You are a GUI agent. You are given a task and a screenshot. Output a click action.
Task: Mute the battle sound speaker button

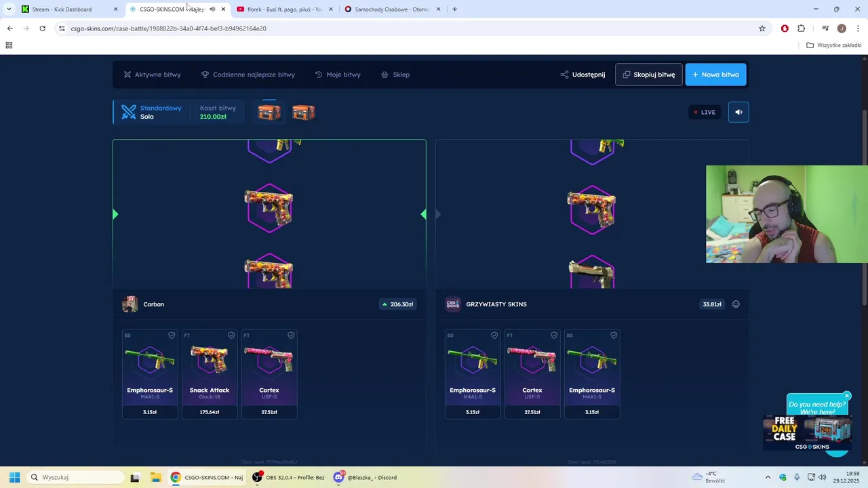click(738, 112)
